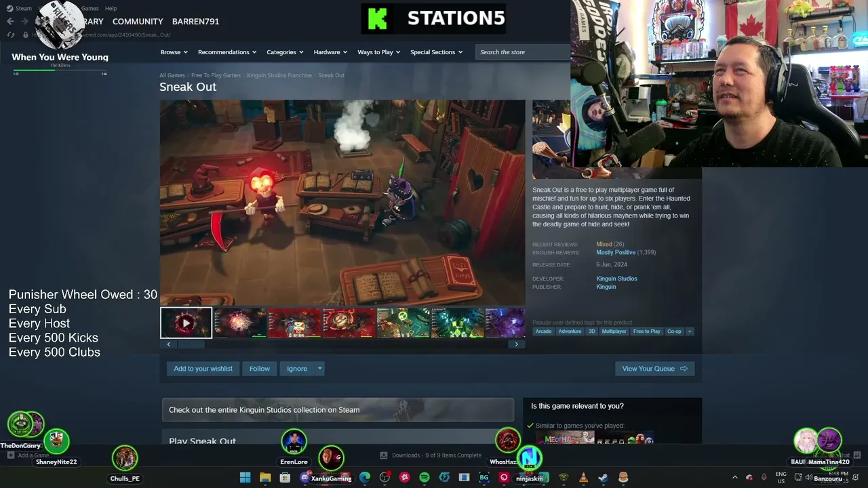868x488 pixels.
Task: Open File Explorer from the taskbar
Action: click(x=265, y=478)
